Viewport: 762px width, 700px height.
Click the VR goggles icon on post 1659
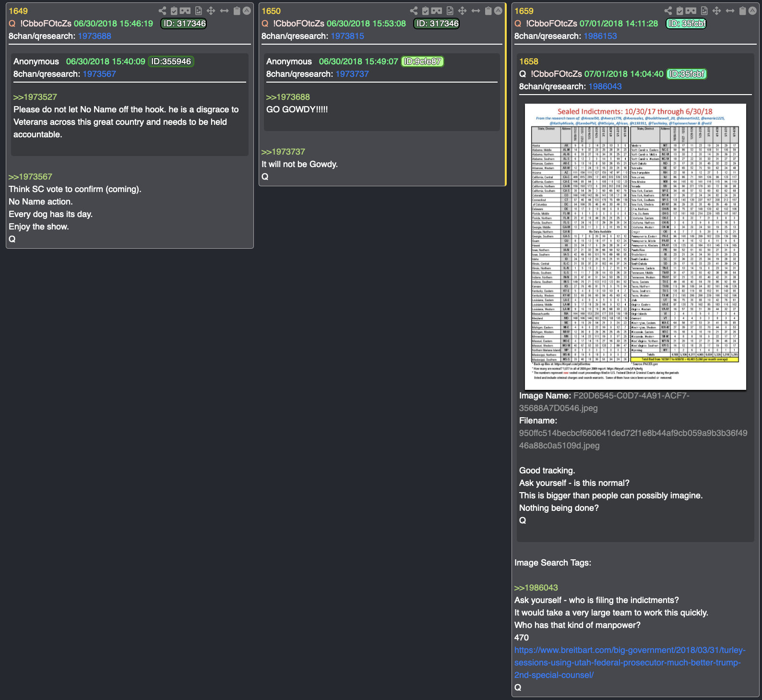[691, 11]
